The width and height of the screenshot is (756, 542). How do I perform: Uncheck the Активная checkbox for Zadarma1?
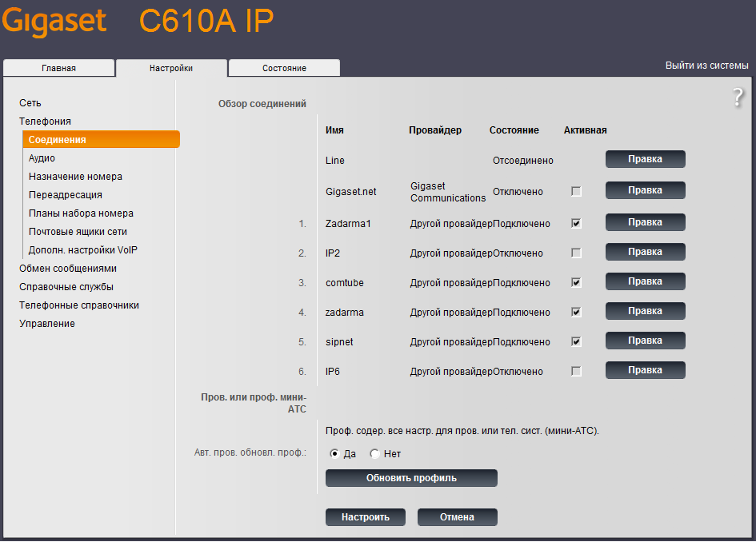point(576,222)
